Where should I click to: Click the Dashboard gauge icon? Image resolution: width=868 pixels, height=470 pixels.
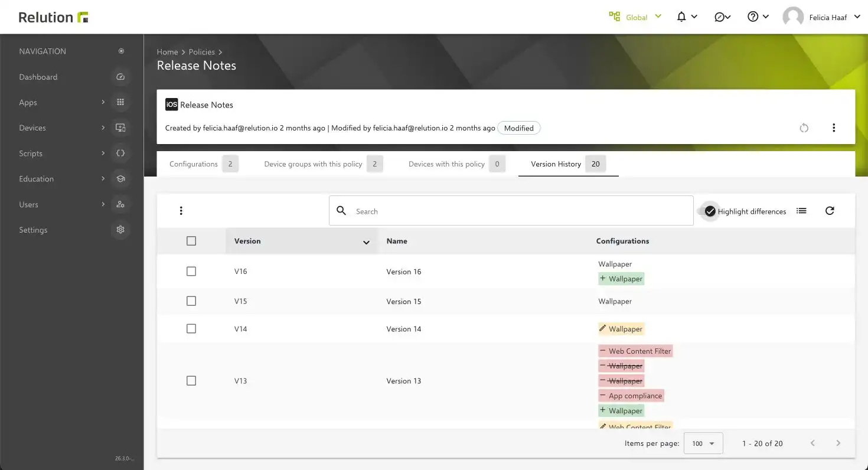(x=120, y=77)
